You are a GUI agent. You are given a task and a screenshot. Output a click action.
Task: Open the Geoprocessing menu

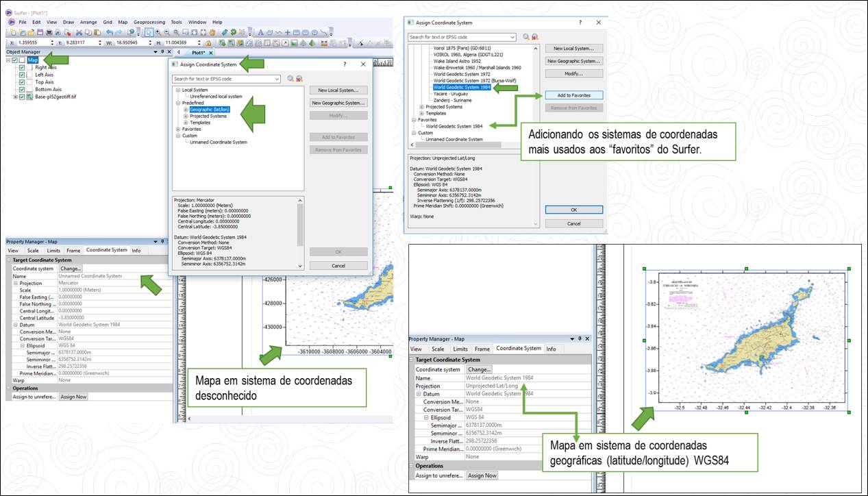149,22
